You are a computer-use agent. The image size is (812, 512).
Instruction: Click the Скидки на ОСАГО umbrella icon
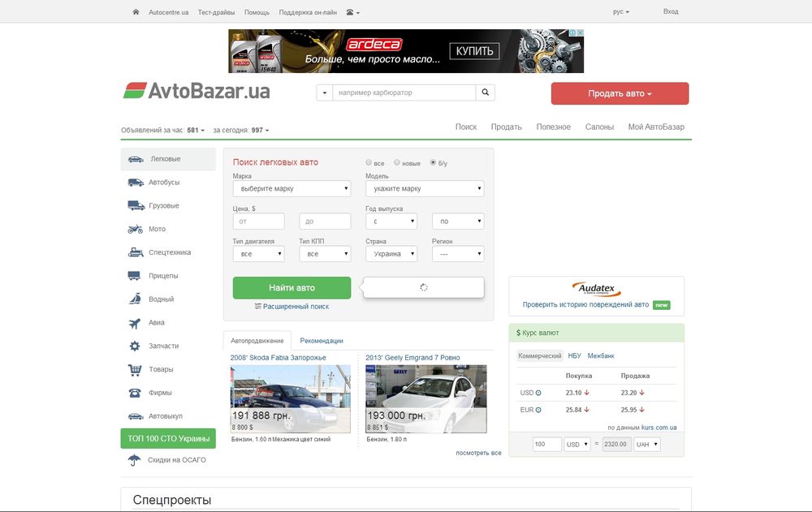pos(134,460)
